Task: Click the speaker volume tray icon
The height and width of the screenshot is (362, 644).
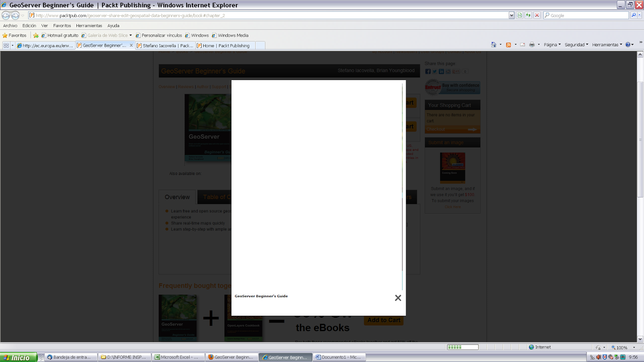Action: click(x=599, y=357)
